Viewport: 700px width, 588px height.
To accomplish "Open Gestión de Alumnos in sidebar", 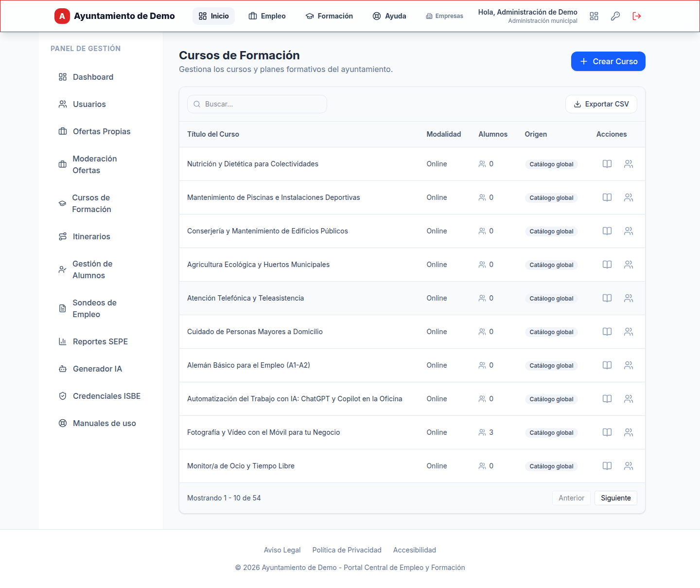I will pos(101,269).
